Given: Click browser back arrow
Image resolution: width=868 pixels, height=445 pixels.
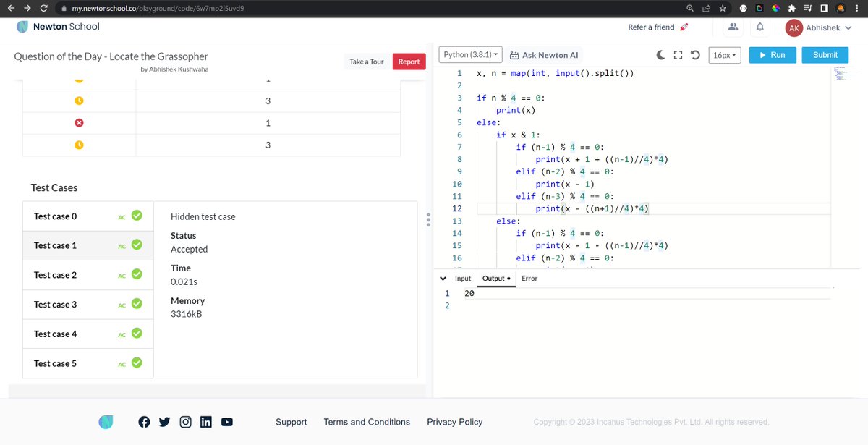Looking at the screenshot, I should click(10, 8).
